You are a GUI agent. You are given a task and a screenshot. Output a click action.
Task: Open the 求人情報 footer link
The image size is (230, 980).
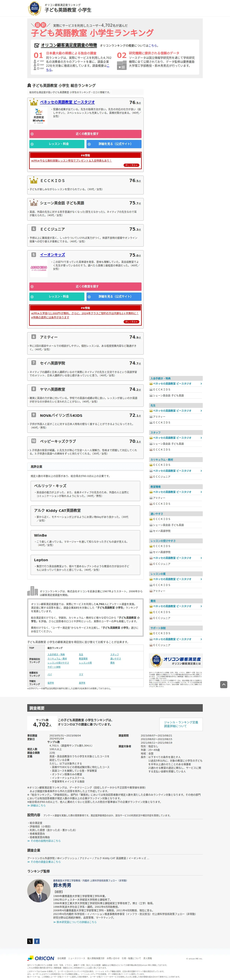[x=147, y=958]
